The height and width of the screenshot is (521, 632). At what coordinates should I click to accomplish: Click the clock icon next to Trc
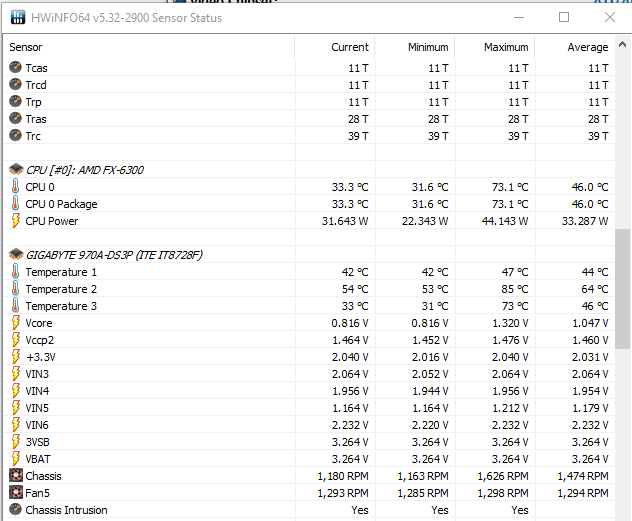15,135
